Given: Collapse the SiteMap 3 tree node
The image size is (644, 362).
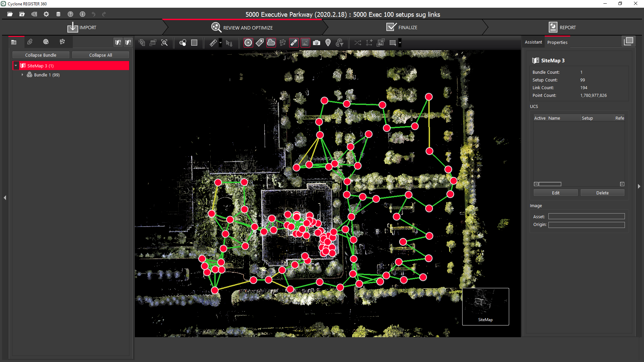Looking at the screenshot, I should (x=16, y=66).
